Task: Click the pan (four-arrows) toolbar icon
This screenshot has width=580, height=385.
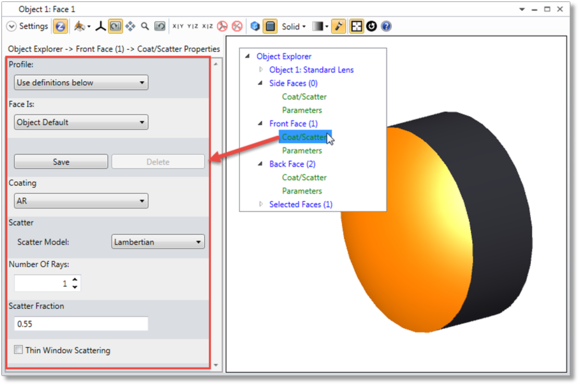Action: (x=130, y=26)
